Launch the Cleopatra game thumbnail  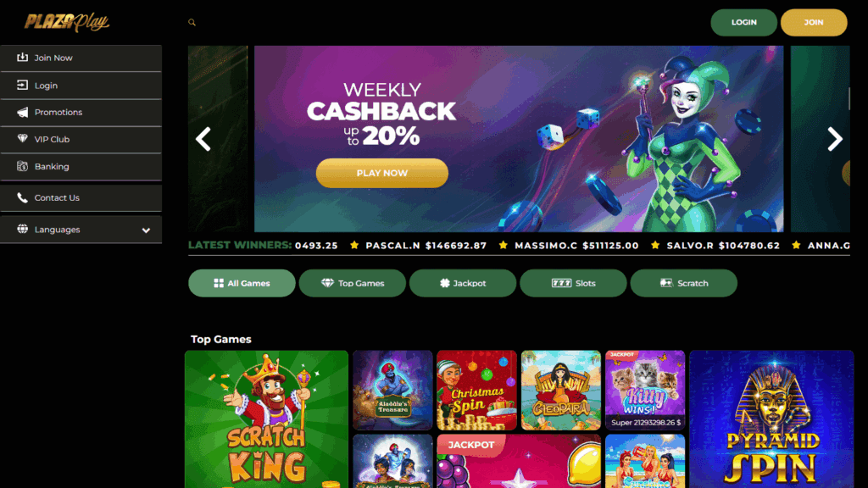(x=561, y=390)
